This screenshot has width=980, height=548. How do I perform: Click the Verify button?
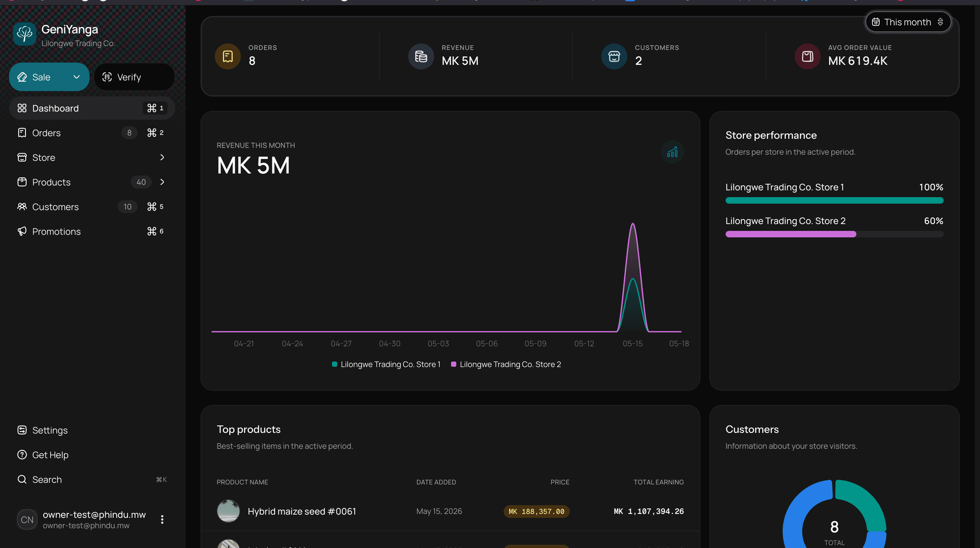134,77
